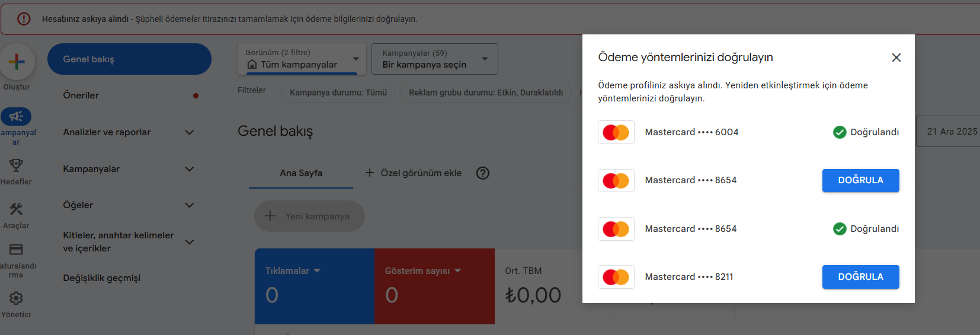Click the help question mark icon
The image size is (980, 335).
[483, 173]
